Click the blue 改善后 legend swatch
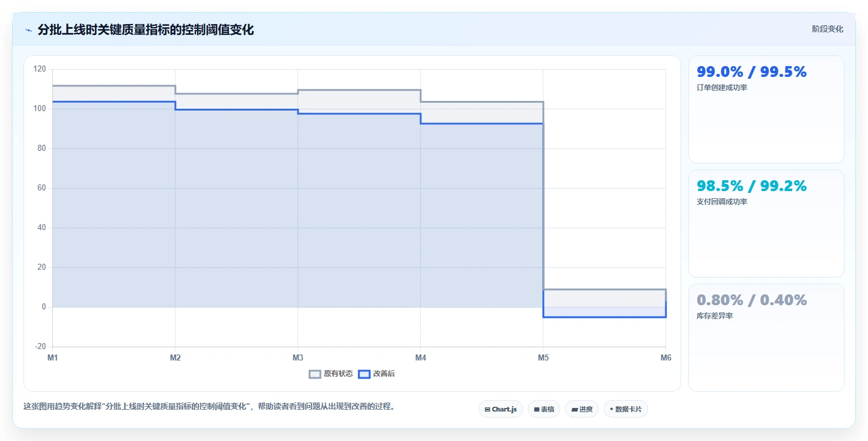This screenshot has height=441, width=868. pyautogui.click(x=364, y=374)
